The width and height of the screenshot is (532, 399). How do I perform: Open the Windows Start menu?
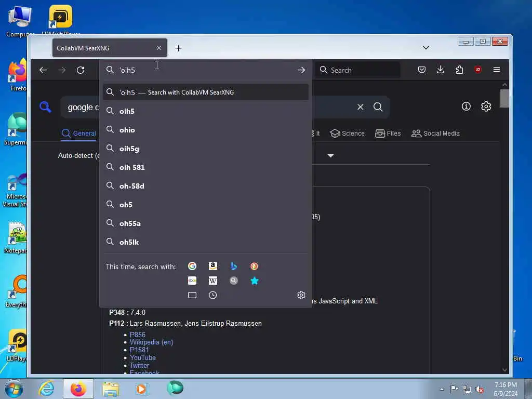(14, 389)
